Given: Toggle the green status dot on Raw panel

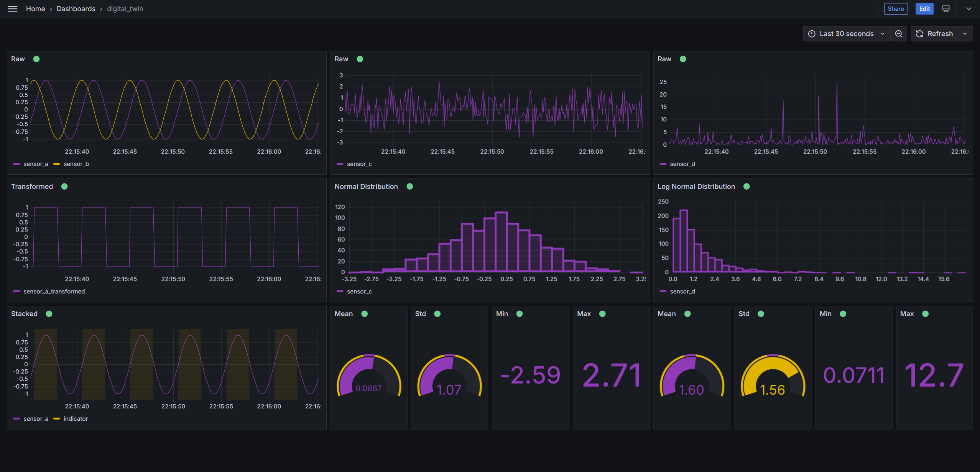Looking at the screenshot, I should [x=36, y=59].
